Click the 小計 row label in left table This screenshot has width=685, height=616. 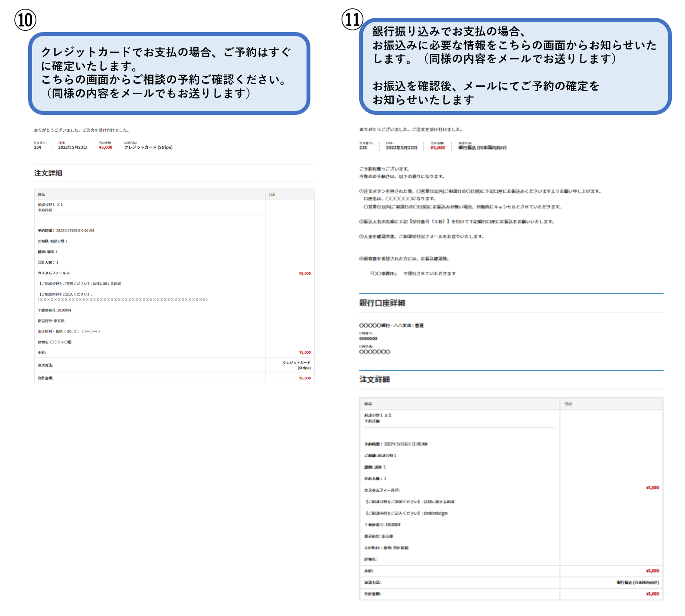pyautogui.click(x=42, y=352)
